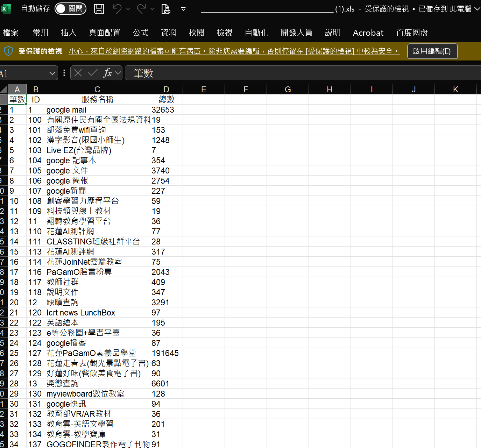Click the Insert Function fx icon
Viewport: 481px width, 448px height.
point(107,73)
